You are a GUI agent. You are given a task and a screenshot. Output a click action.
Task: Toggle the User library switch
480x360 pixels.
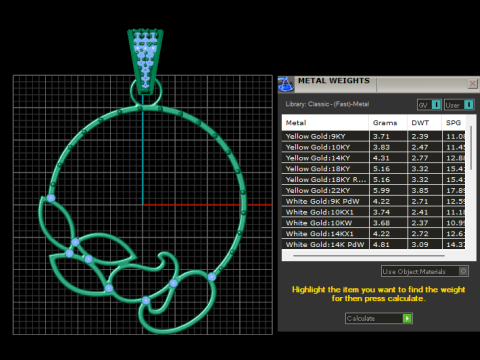coord(459,105)
